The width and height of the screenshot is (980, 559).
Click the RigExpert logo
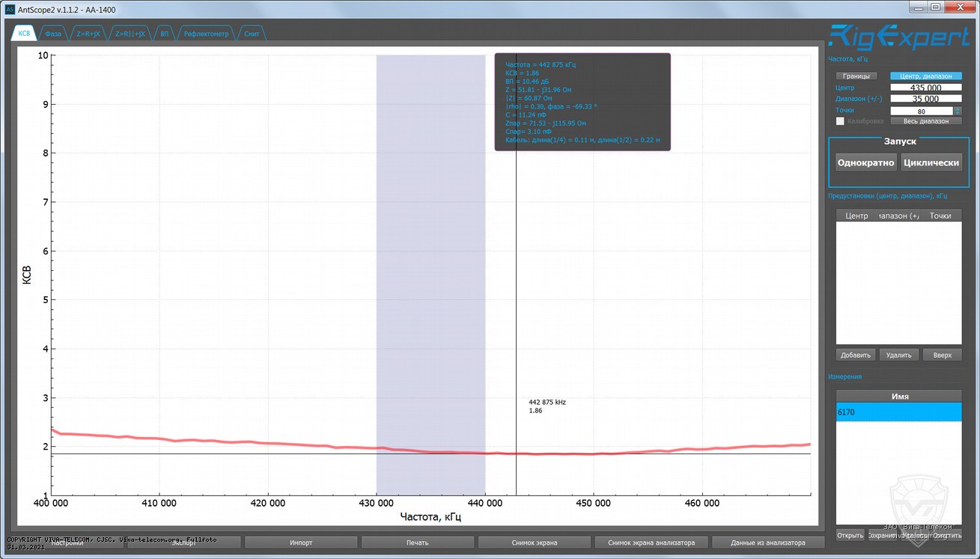[x=898, y=37]
